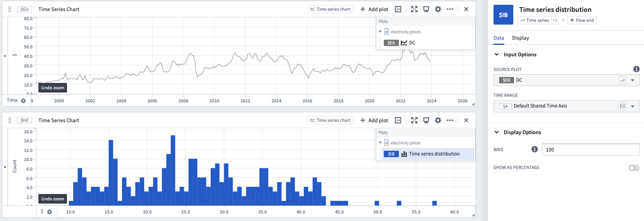This screenshot has width=644, height=221.
Task: Open settings gear of $HZ chart
Action: 438,120
